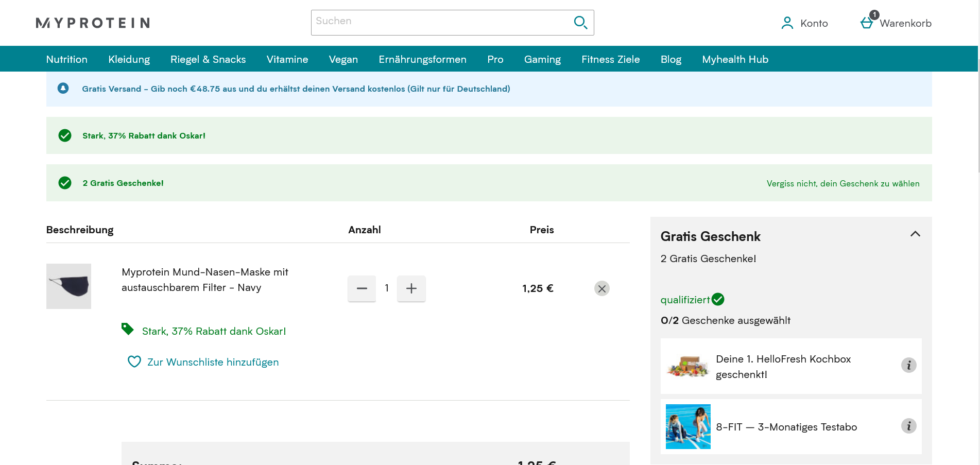
Task: Open the Navy mask product thumbnail
Action: tap(68, 286)
